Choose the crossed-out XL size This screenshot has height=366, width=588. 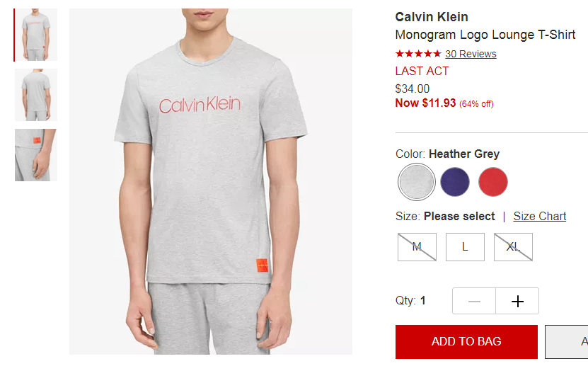[513, 247]
